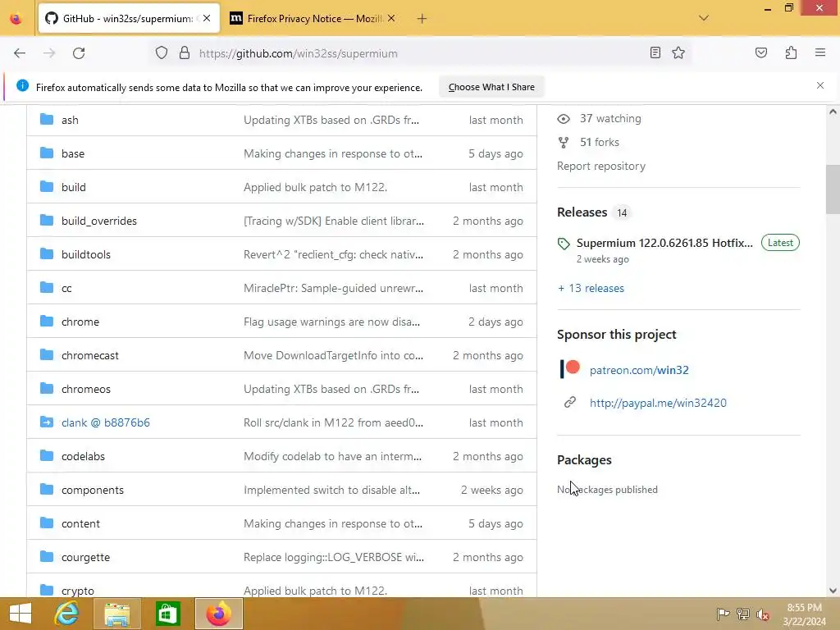
Task: Open the chromeos folder
Action: coord(85,389)
